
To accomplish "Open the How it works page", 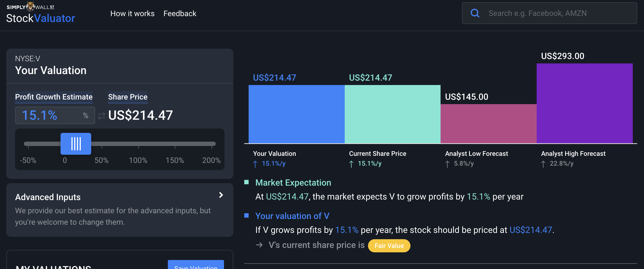I will [x=132, y=13].
